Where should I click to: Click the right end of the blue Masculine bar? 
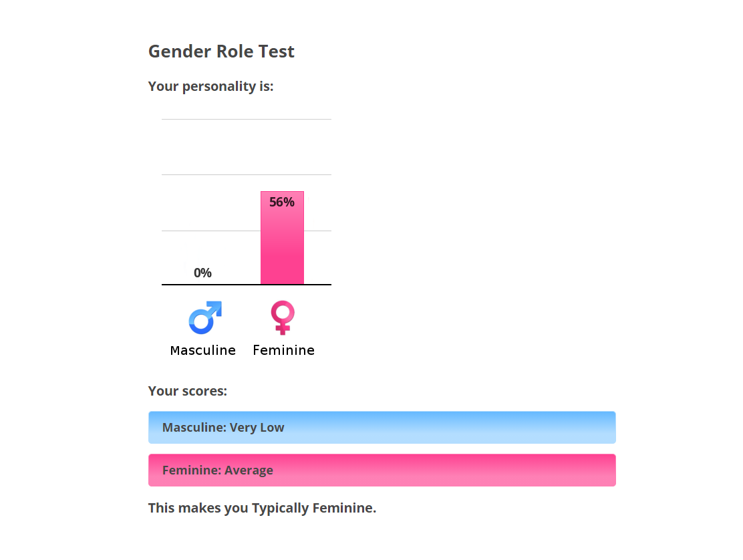coord(609,427)
